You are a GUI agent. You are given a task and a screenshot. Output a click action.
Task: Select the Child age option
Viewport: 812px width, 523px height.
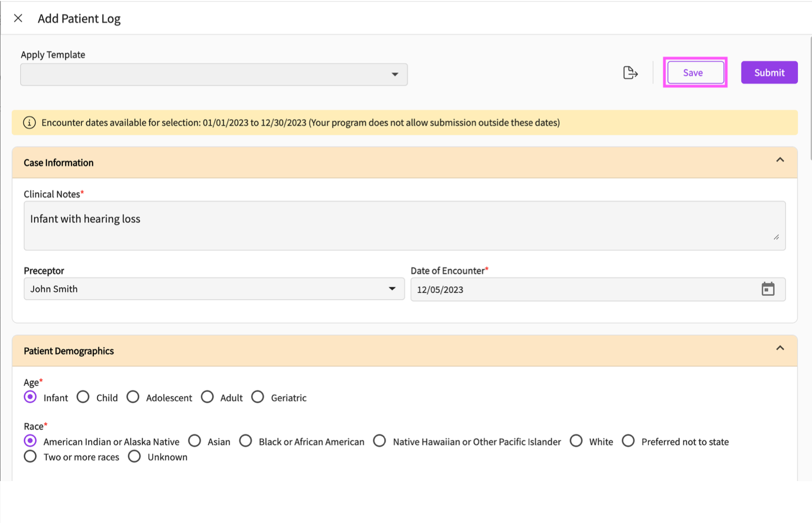coord(83,397)
